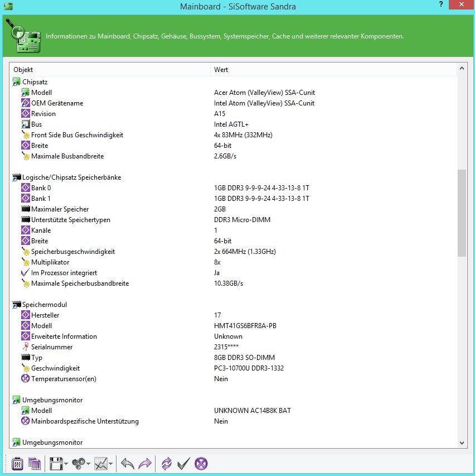This screenshot has height=476, width=475.
Task: Open the save icon dropdown arrow
Action: tap(66, 464)
